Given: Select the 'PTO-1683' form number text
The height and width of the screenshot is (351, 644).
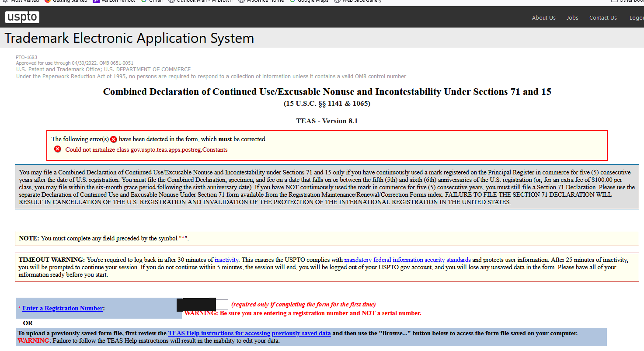Looking at the screenshot, I should 26,57.
